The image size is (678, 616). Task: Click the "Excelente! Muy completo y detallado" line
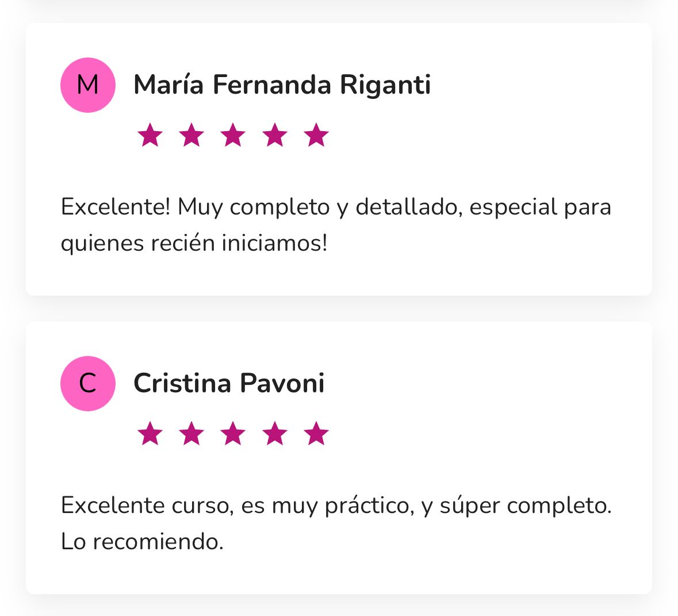336,207
